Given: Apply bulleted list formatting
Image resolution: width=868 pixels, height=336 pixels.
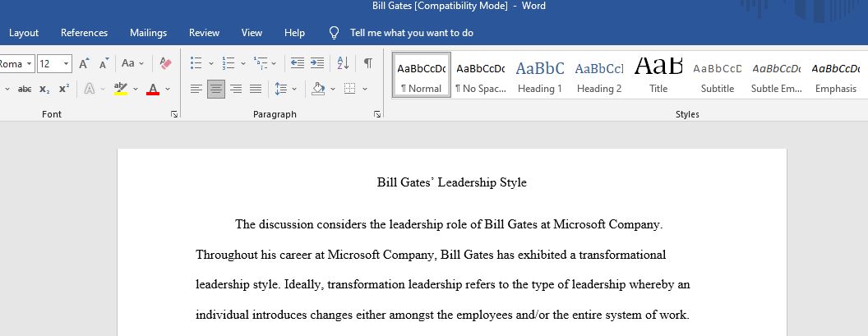Looking at the screenshot, I should coord(196,63).
